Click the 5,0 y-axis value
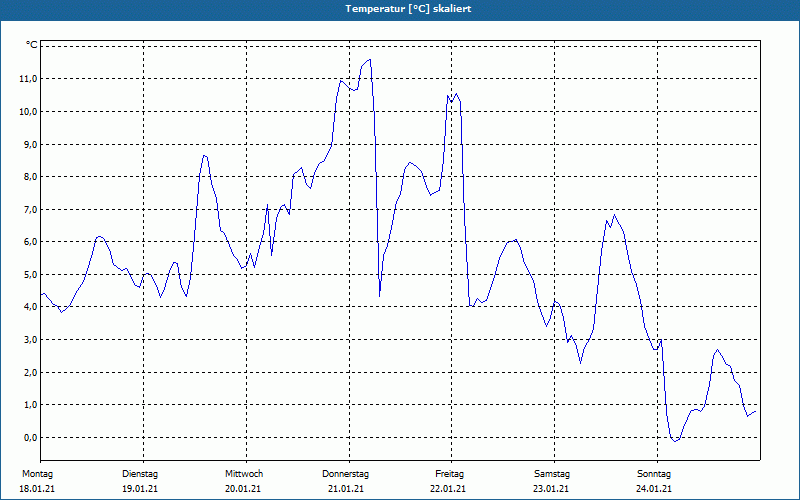This screenshot has width=800, height=500. click(30, 274)
